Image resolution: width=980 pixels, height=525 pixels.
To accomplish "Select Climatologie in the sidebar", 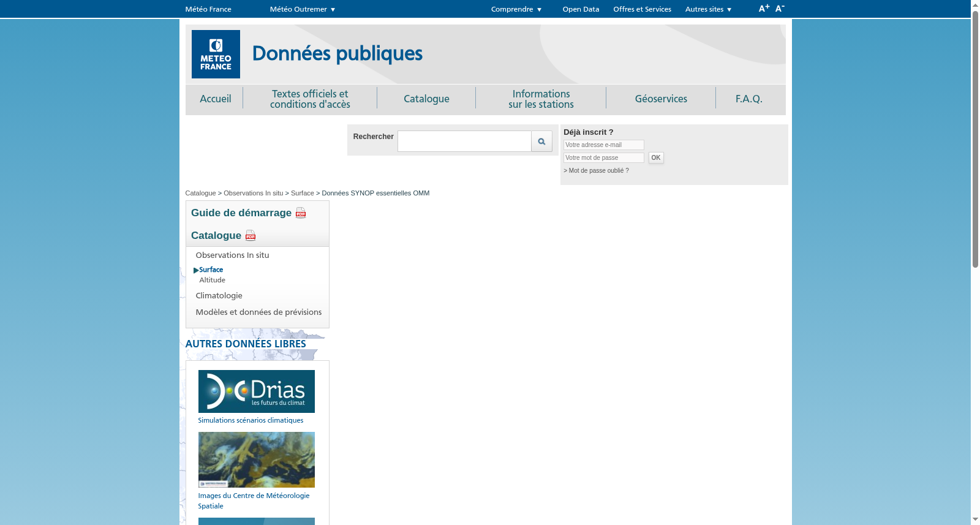I will tap(219, 296).
